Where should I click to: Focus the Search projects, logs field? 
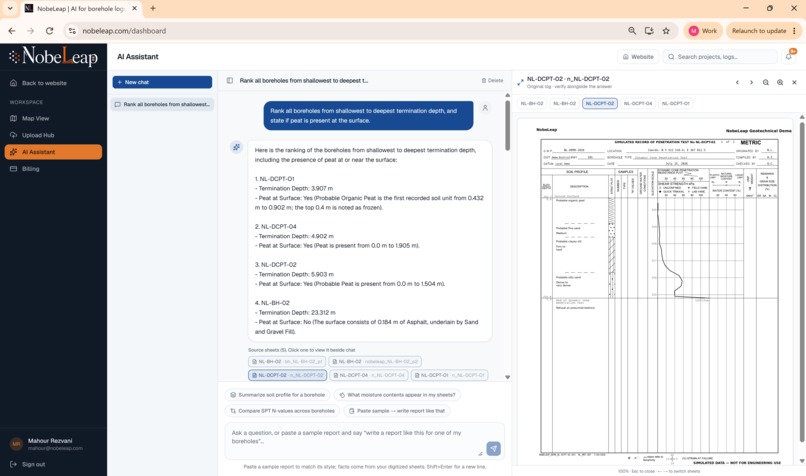[720, 57]
